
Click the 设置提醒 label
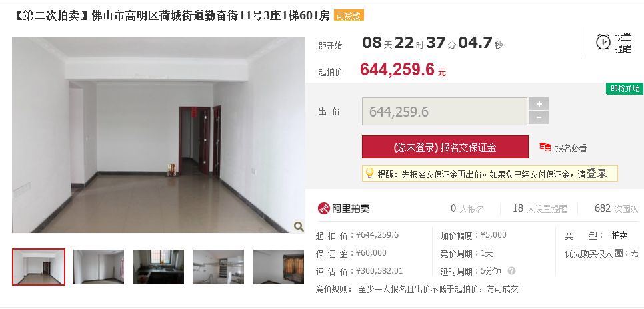623,43
